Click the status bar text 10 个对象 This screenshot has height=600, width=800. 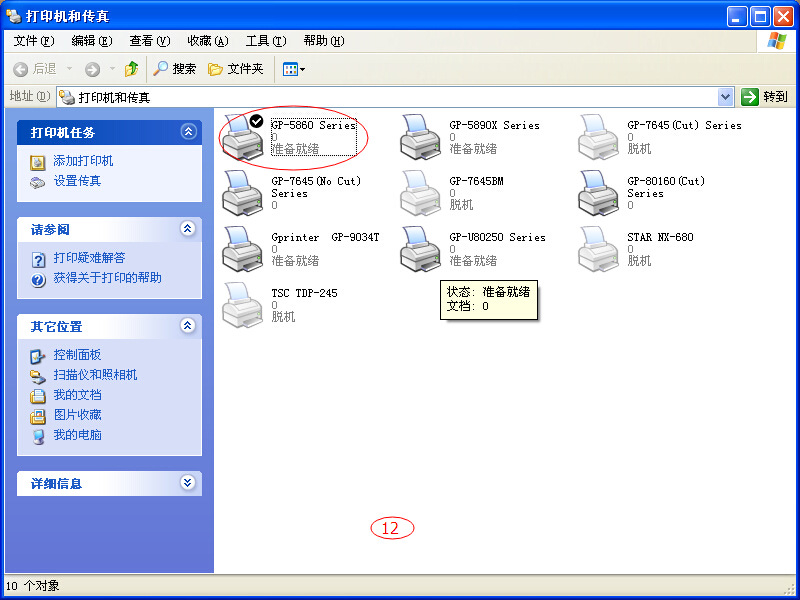coord(33,586)
